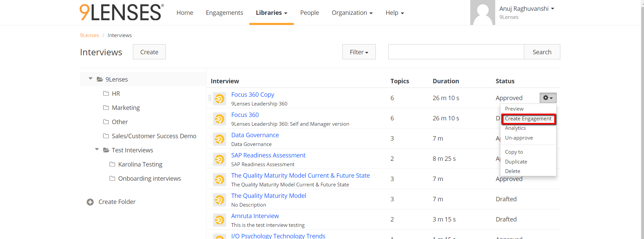Screen dimensions: 644x239
Task: Select the HR folder
Action: point(116,93)
